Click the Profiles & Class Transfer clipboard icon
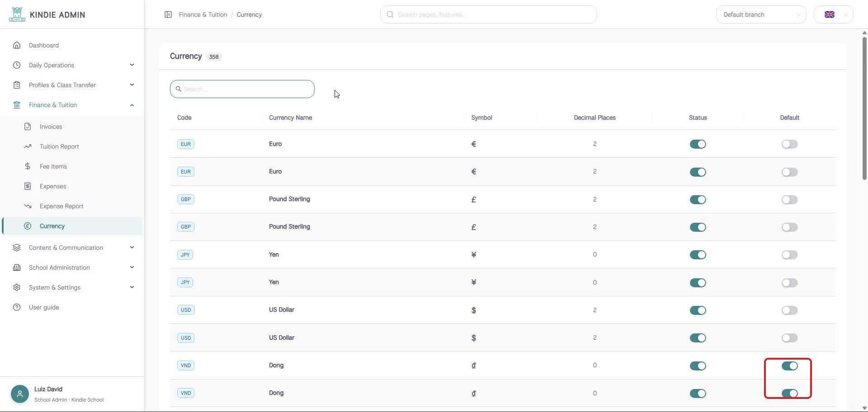 click(17, 85)
